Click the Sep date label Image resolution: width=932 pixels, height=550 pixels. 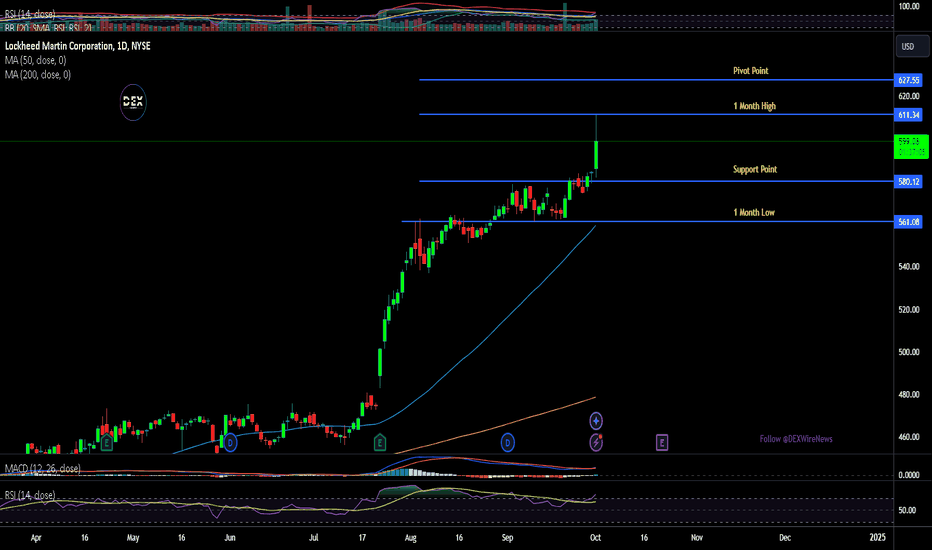click(x=508, y=538)
